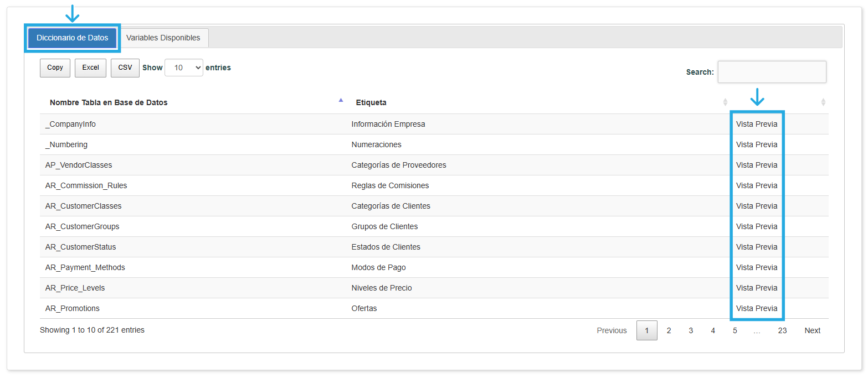Select the AR_CustomerGroups table row

pyautogui.click(x=83, y=226)
